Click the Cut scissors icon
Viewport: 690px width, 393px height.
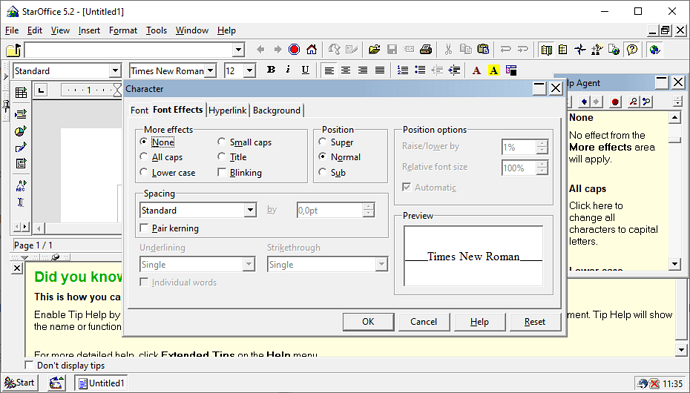click(x=448, y=49)
